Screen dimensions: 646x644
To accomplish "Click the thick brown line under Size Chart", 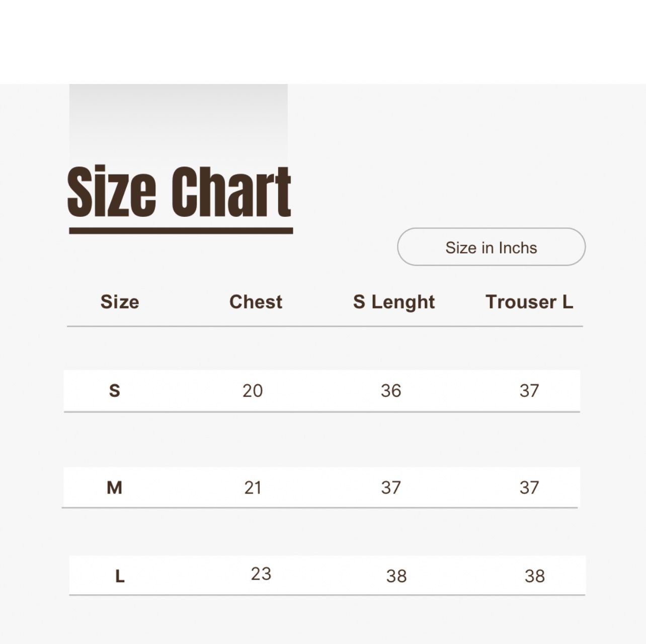I will pos(181,231).
